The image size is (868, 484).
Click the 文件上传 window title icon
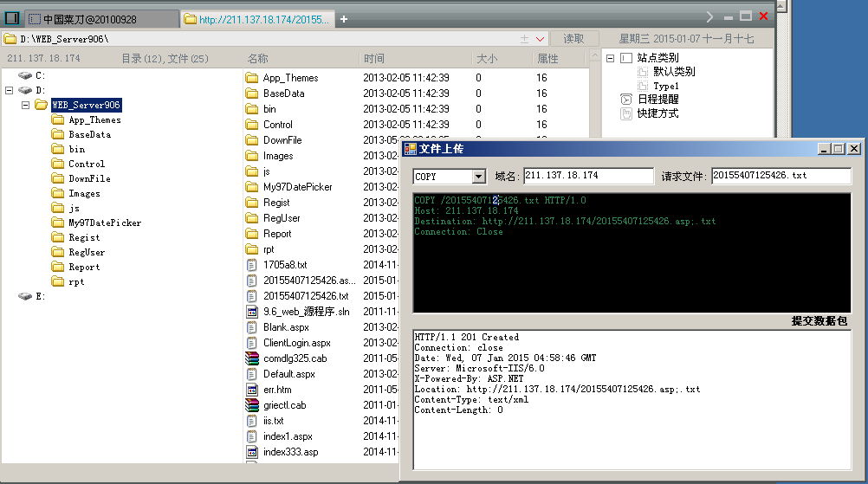point(411,149)
